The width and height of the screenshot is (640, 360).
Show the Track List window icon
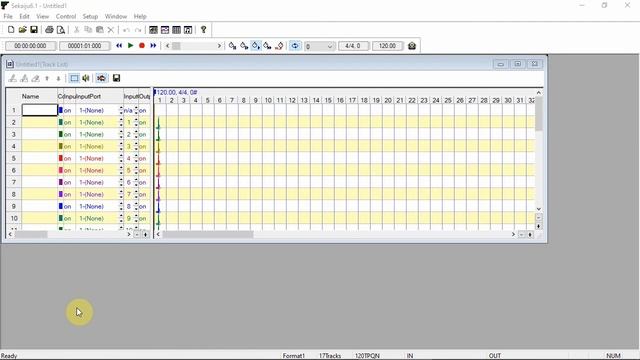coord(153,30)
